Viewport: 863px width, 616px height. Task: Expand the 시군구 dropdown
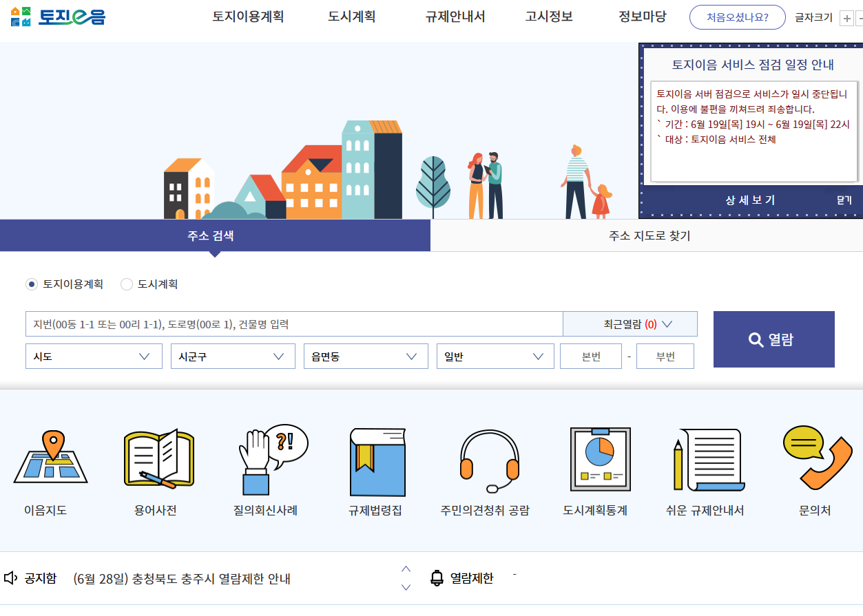(x=233, y=357)
